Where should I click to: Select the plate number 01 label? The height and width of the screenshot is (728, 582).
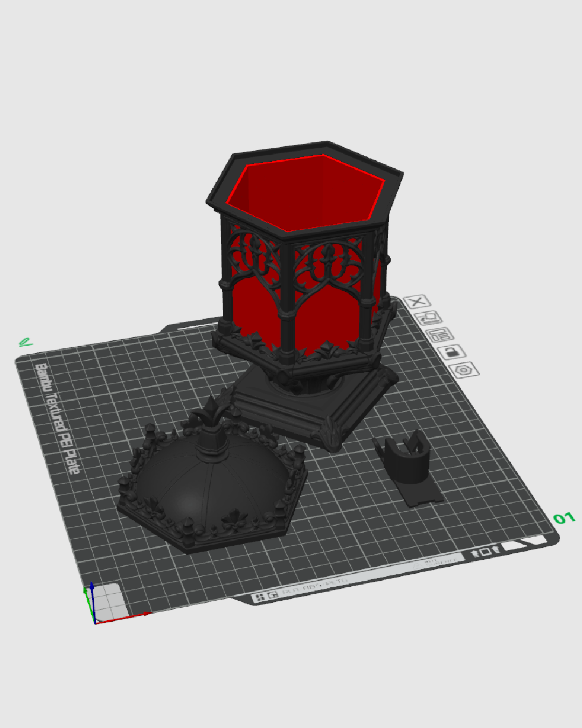pos(564,518)
